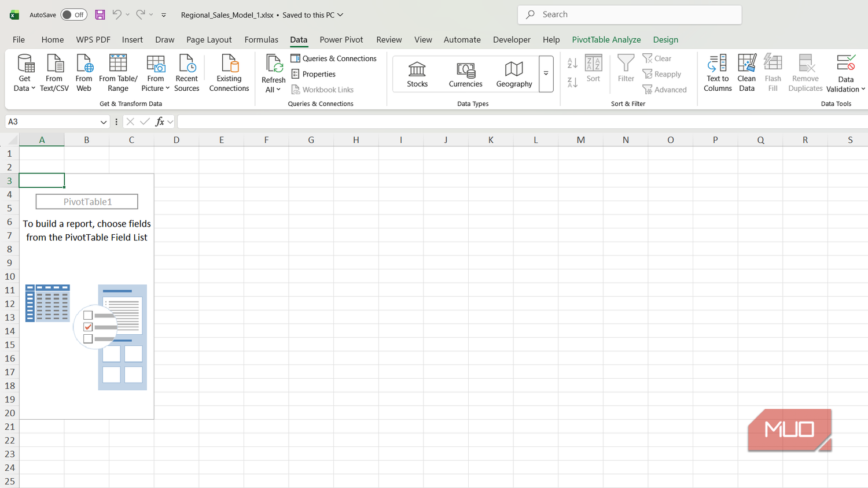Expand the Undo history dropdown
Image resolution: width=868 pixels, height=488 pixels.
(x=127, y=14)
